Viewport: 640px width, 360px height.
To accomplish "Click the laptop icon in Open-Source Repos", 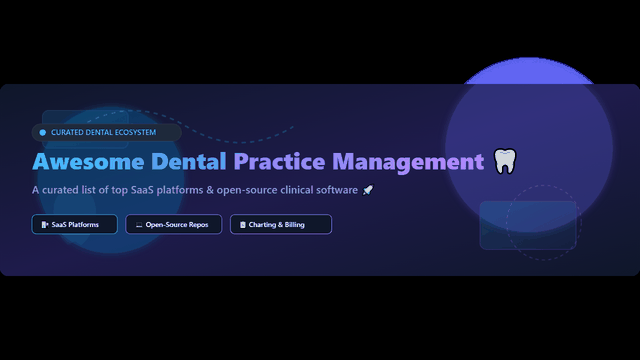I will tap(139, 225).
